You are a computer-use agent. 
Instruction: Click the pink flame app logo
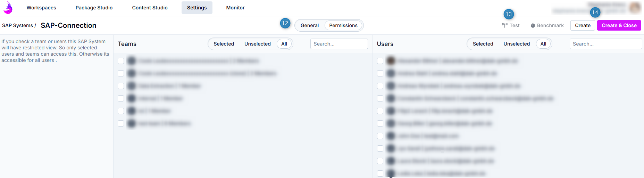(8, 8)
